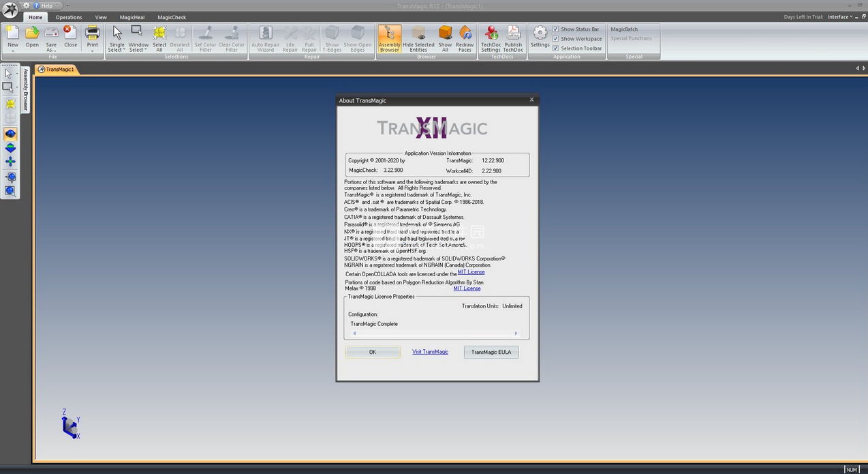Click the TransMagic EULA button

pyautogui.click(x=491, y=352)
